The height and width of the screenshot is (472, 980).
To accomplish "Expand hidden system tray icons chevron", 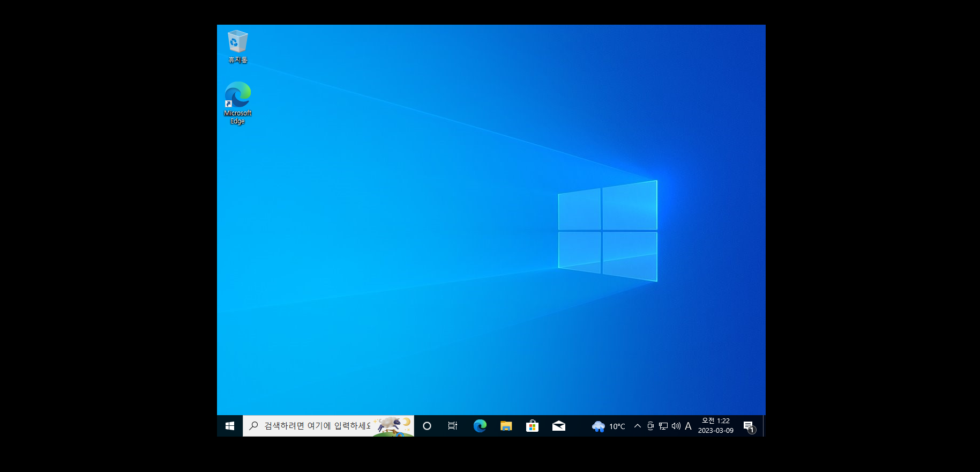I will (638, 426).
